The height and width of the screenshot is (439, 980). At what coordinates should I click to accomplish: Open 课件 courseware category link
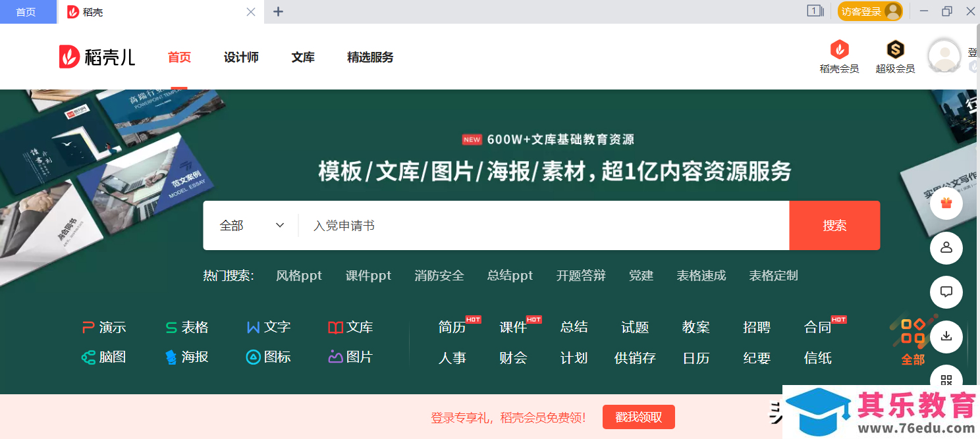pos(513,327)
